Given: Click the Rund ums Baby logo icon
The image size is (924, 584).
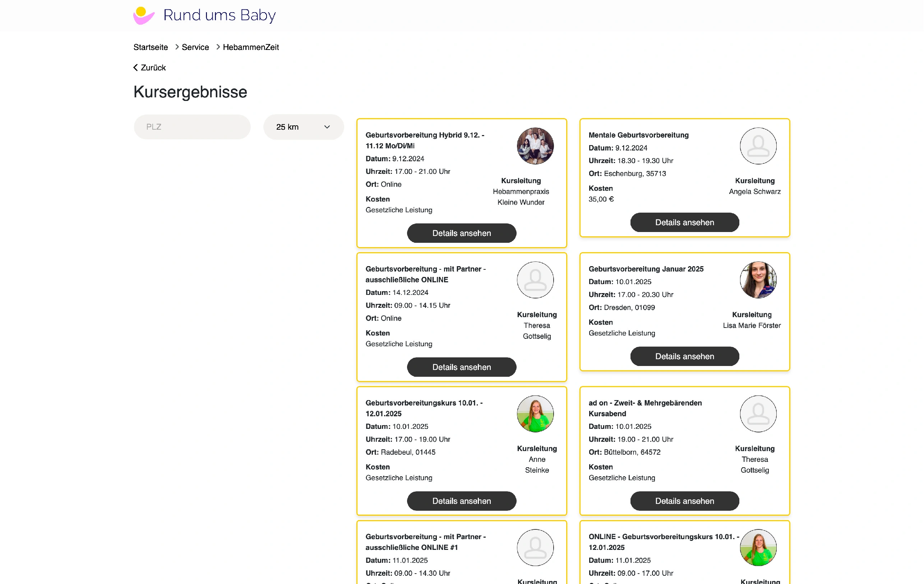Looking at the screenshot, I should [x=144, y=16].
